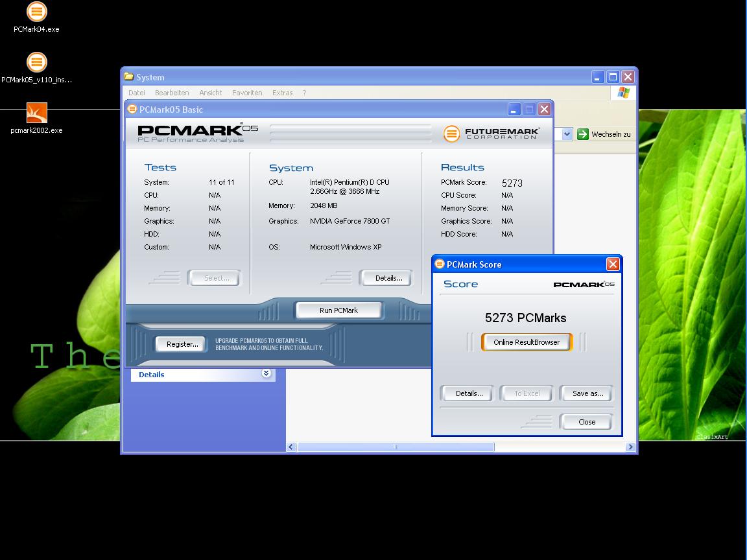Minimize the PCMark05 Basic window
Image resolution: width=747 pixels, height=560 pixels.
(514, 110)
